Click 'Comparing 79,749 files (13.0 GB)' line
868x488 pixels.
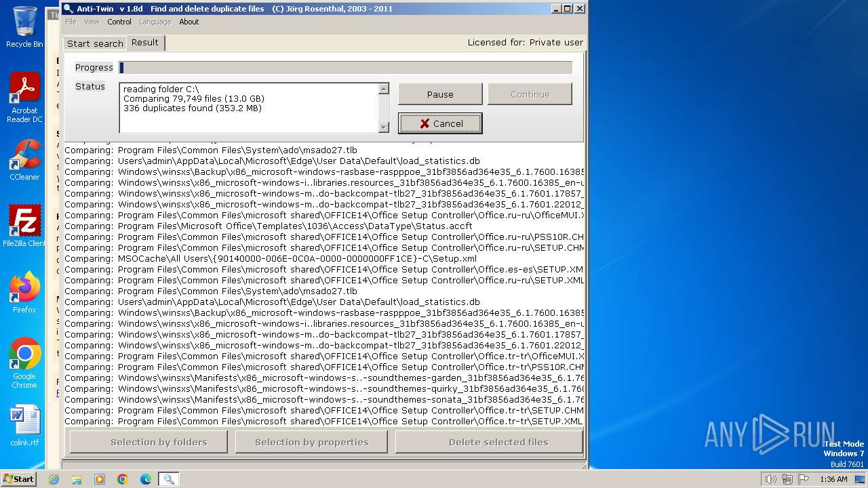point(194,98)
